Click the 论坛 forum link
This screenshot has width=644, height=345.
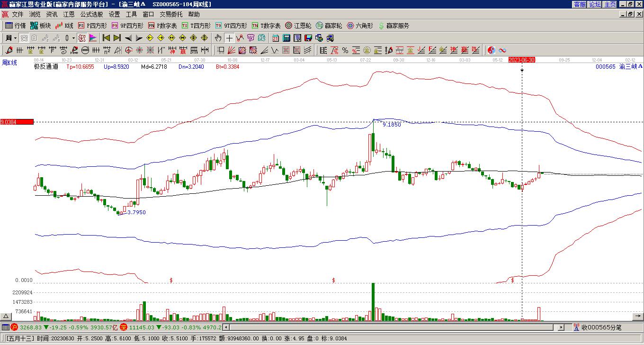click(595, 4)
